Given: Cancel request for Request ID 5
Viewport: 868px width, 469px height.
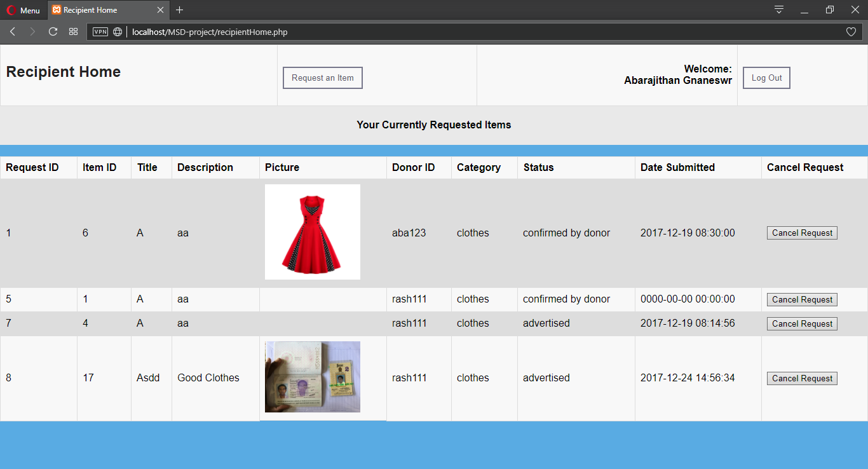Looking at the screenshot, I should coord(802,300).
